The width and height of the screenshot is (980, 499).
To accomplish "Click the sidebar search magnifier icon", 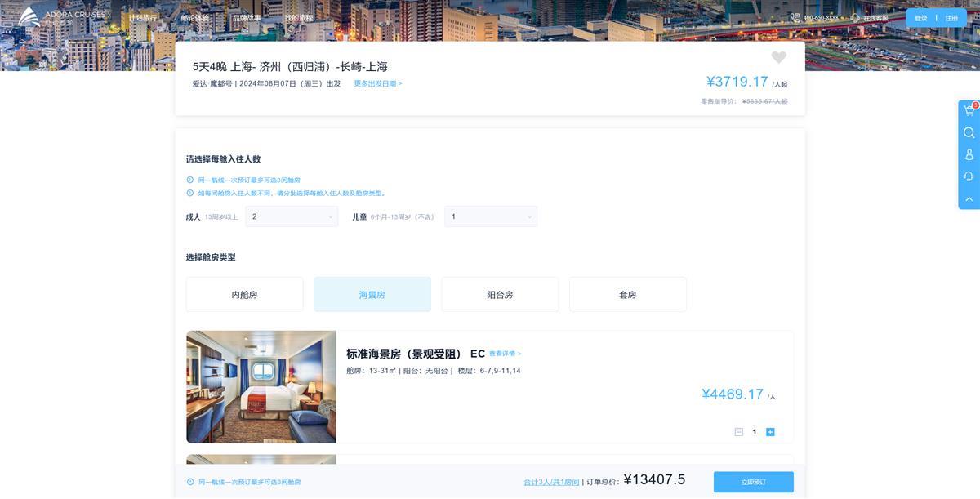I will click(x=969, y=132).
